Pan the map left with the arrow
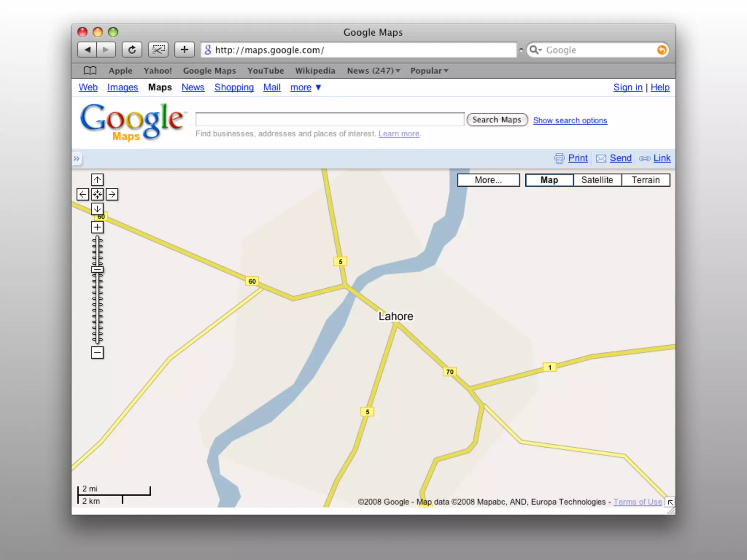Viewport: 747px width, 560px height. [x=83, y=194]
